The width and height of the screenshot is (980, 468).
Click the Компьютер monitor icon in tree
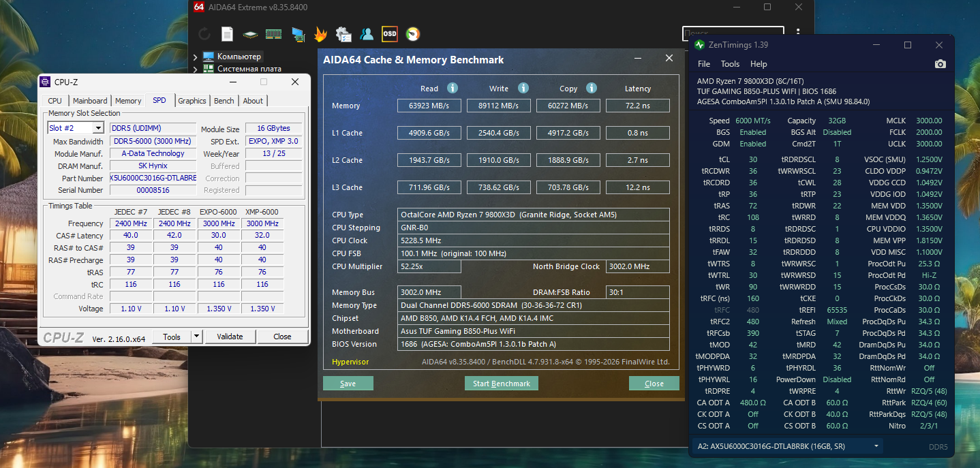(208, 57)
